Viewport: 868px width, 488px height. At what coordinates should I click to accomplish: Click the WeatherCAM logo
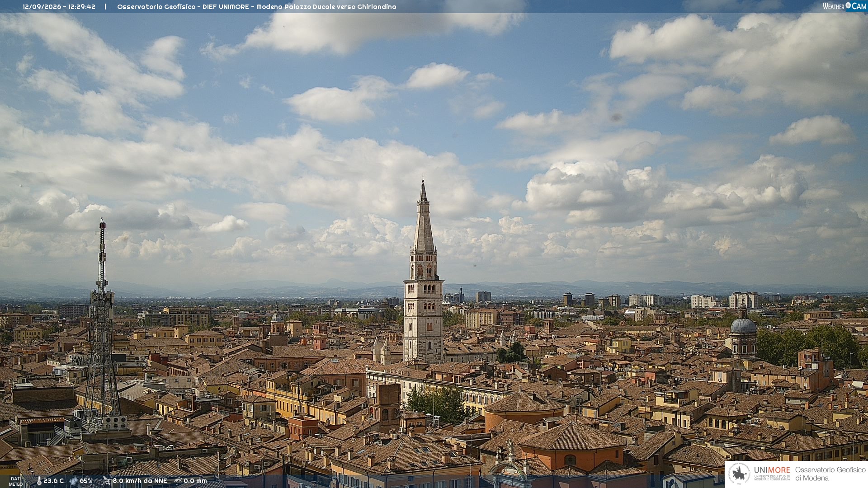tap(844, 6)
